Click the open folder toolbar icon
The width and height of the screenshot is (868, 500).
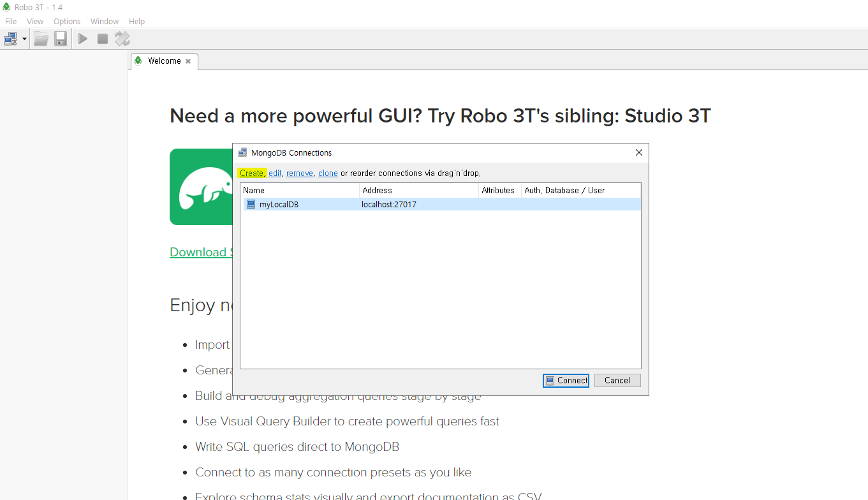coord(41,39)
